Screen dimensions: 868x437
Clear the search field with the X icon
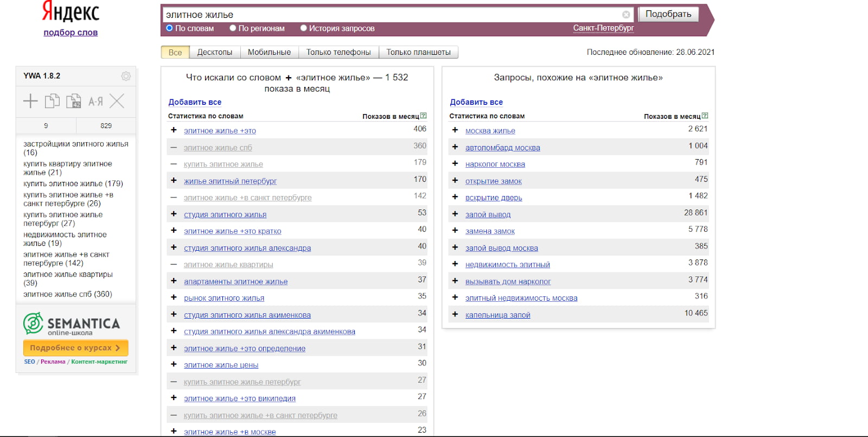coord(626,15)
